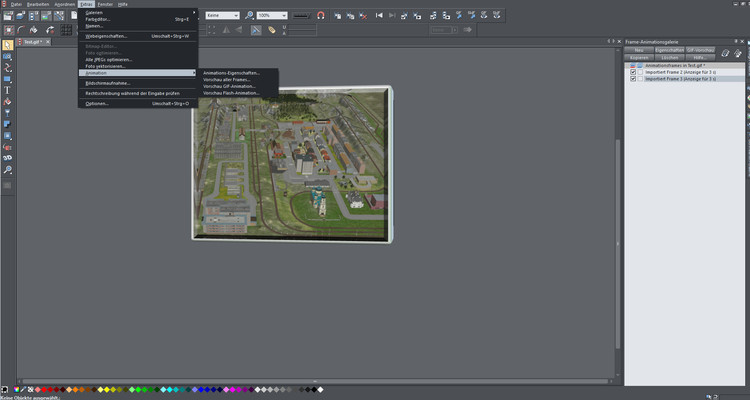Click the grid icon in infobar
The image size is (750, 400).
pyautogui.click(x=66, y=30)
